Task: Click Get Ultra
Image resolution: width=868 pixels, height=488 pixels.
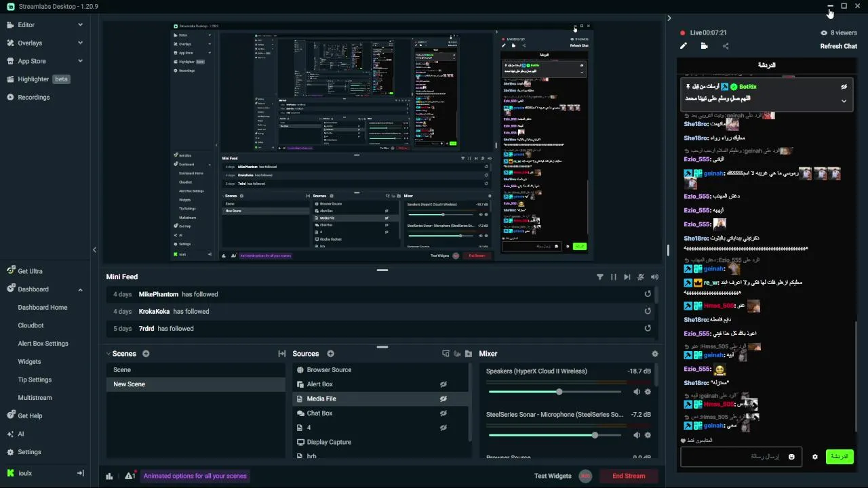Action: 30,271
